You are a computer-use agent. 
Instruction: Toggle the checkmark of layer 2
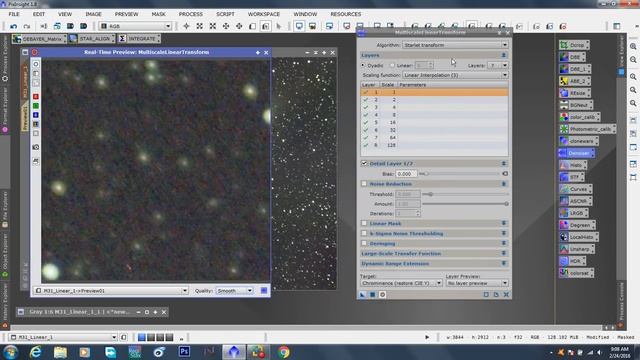(366, 100)
